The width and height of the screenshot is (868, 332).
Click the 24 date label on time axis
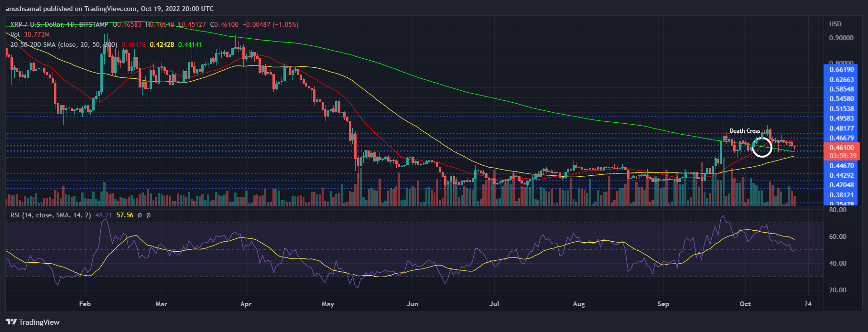pos(808,304)
